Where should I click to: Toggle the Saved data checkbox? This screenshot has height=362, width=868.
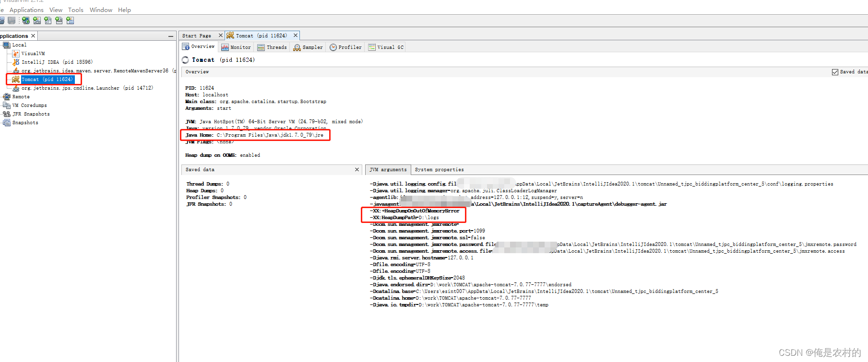[x=835, y=72]
